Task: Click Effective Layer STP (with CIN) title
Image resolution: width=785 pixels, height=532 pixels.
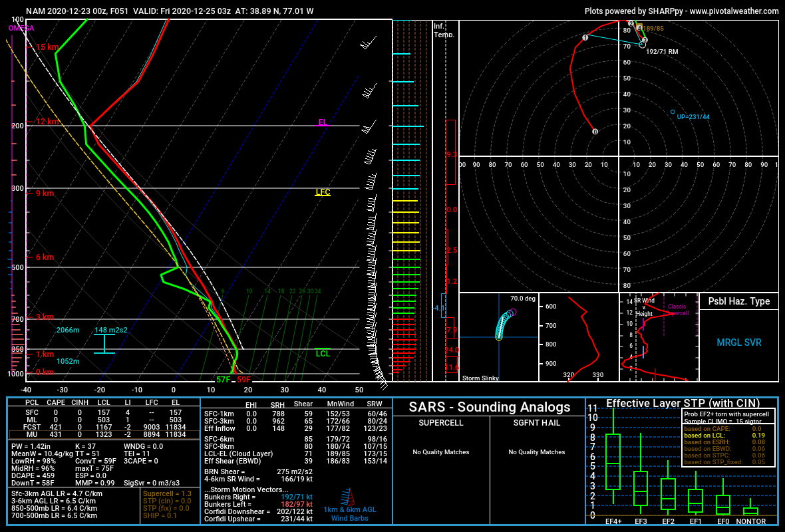Action: click(683, 404)
